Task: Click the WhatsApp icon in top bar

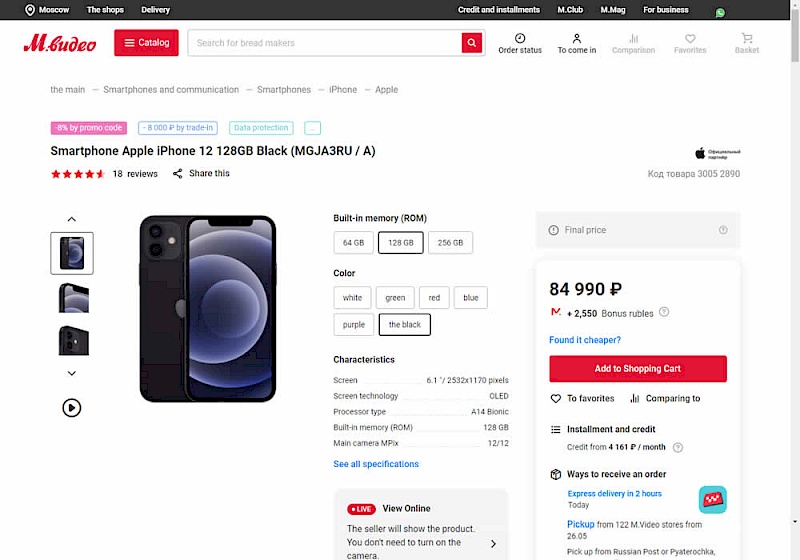Action: tap(720, 13)
